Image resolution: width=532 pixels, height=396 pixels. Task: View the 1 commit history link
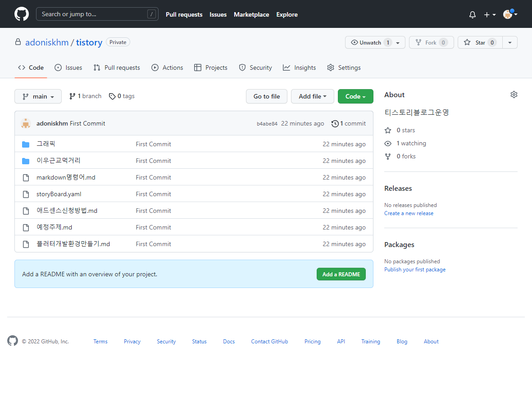click(349, 123)
